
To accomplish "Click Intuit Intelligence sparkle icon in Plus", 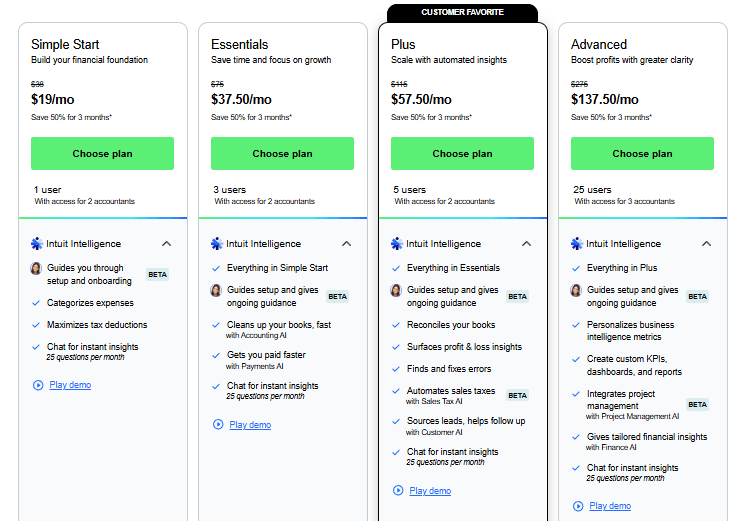I will (x=397, y=244).
